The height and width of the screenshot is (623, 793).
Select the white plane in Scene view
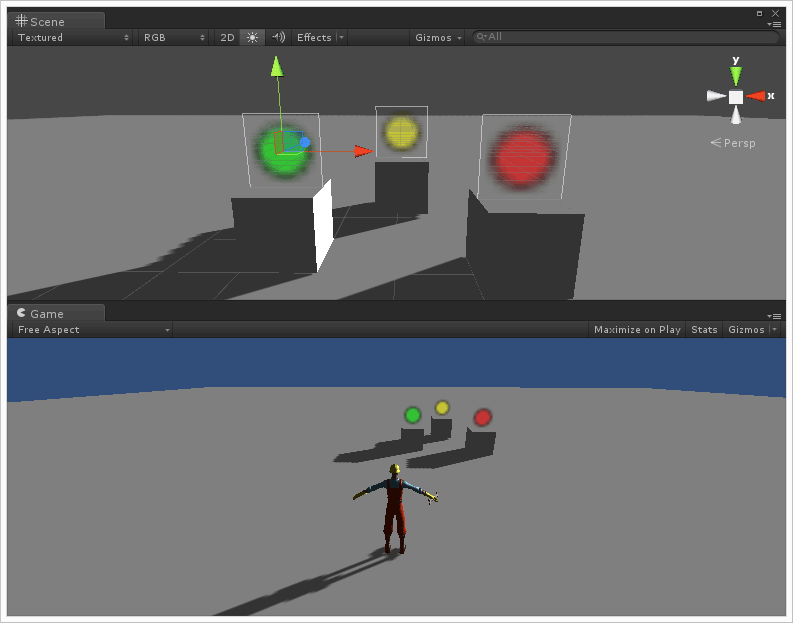[x=323, y=226]
